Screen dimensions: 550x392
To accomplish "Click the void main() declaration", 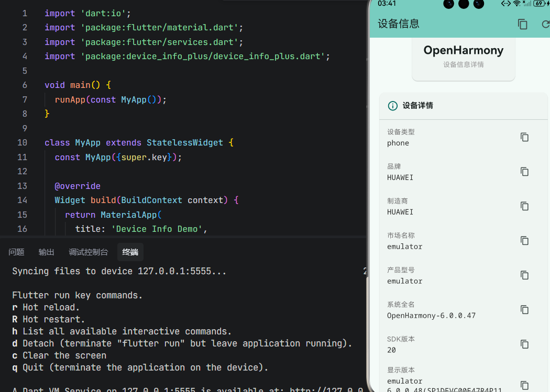I will click(x=78, y=85).
